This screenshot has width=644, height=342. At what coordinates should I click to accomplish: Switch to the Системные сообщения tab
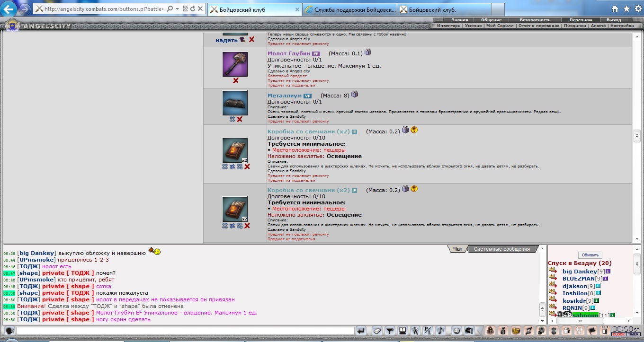click(502, 249)
